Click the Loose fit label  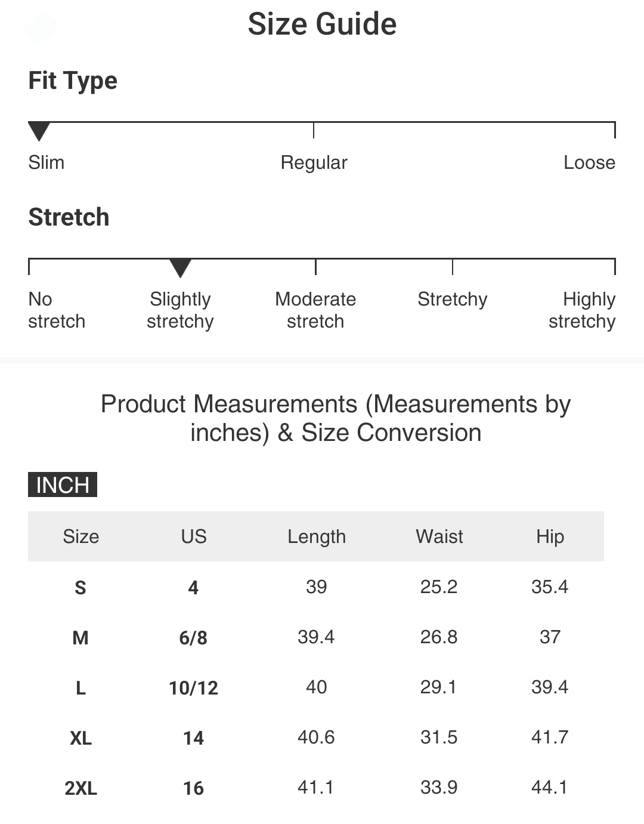[589, 162]
